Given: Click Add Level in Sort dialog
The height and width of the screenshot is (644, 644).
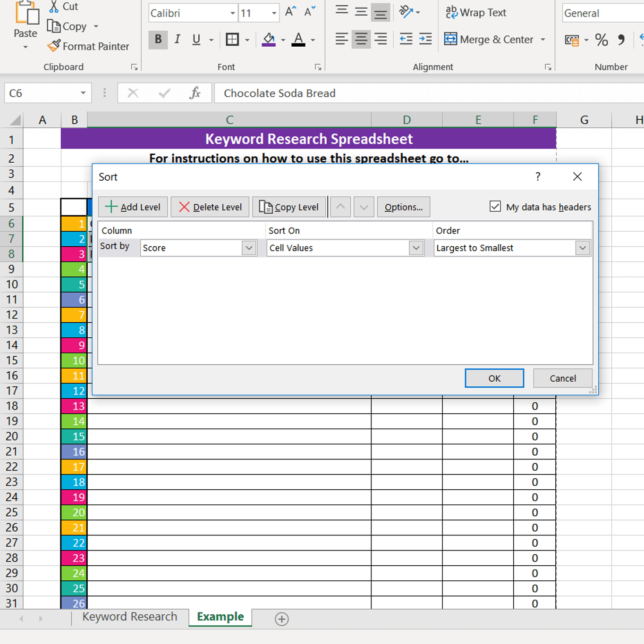Looking at the screenshot, I should (x=133, y=207).
